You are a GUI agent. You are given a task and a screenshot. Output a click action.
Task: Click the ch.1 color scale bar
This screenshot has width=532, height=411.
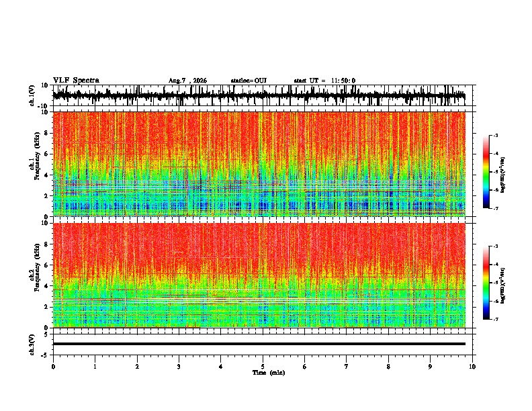(486, 172)
